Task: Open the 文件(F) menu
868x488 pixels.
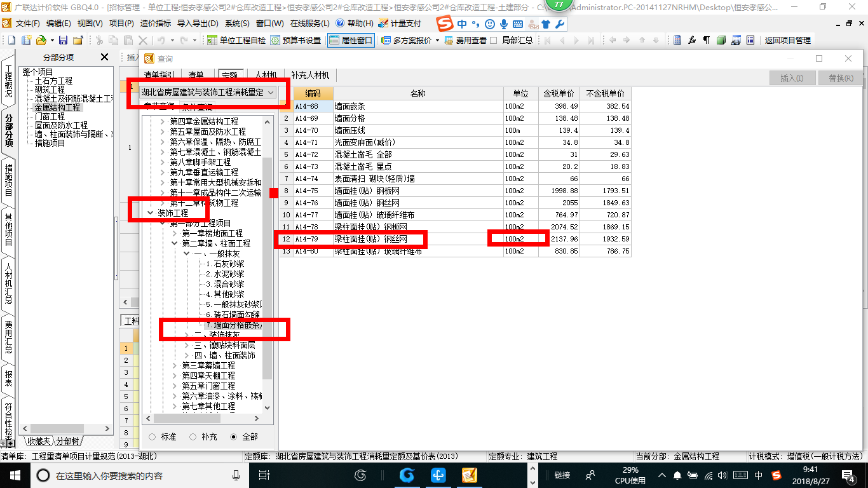Action: pyautogui.click(x=27, y=24)
